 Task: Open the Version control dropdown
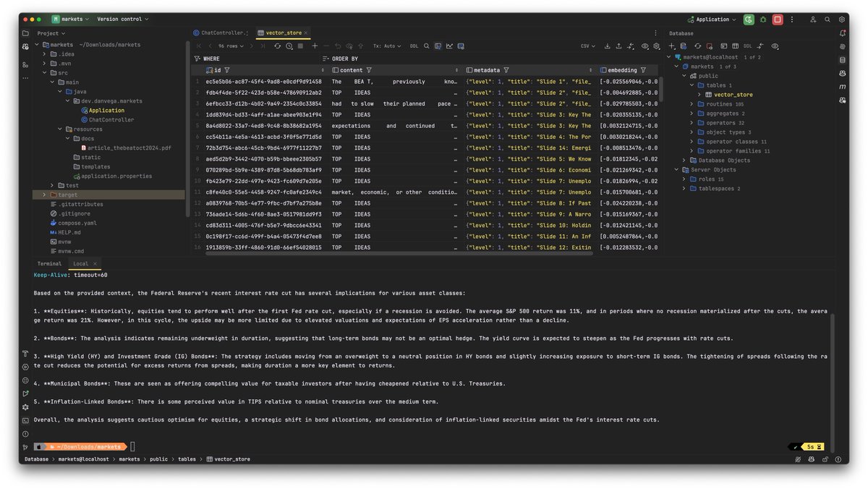123,20
